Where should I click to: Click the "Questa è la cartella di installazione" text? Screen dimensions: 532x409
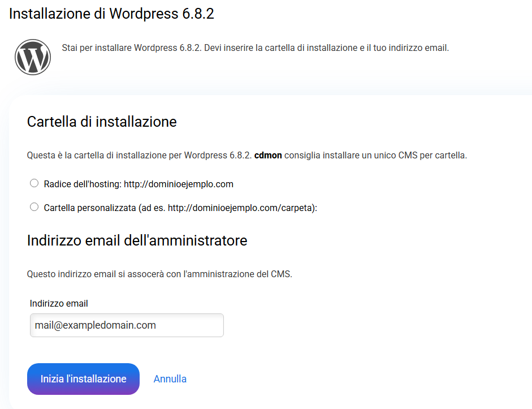[96, 155]
